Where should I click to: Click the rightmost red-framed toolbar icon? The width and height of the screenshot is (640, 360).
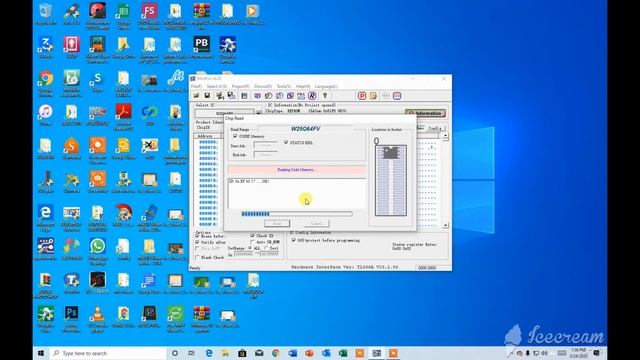[x=397, y=96]
